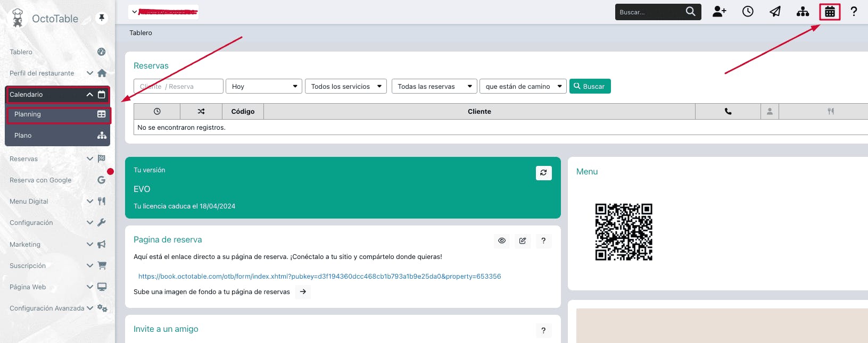Click the help question mark in header
Image resolution: width=868 pixels, height=343 pixels.
point(854,11)
